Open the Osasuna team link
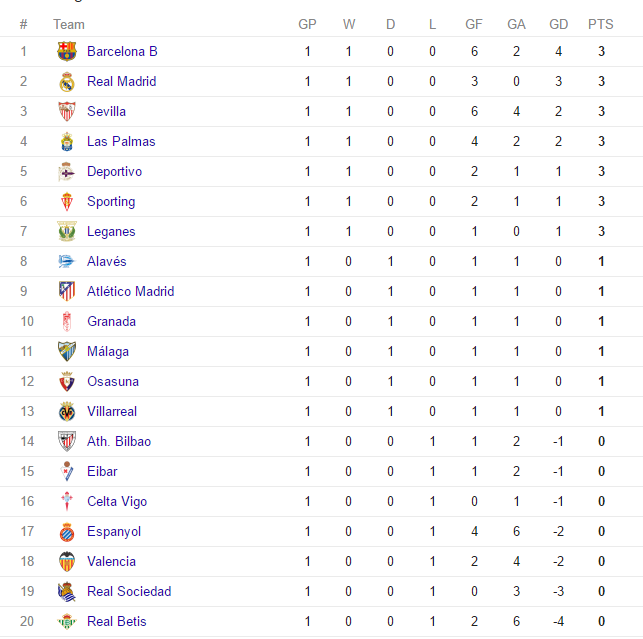 coord(113,381)
